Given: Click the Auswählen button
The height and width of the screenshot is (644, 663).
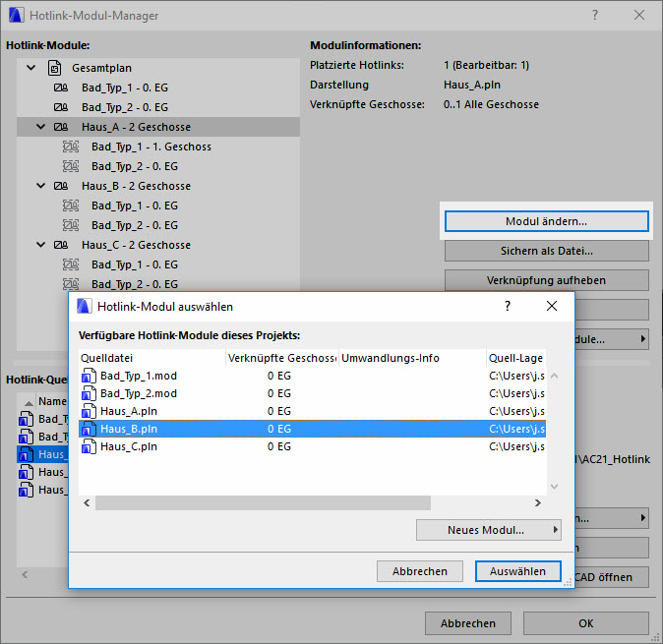Looking at the screenshot, I should coord(518,571).
